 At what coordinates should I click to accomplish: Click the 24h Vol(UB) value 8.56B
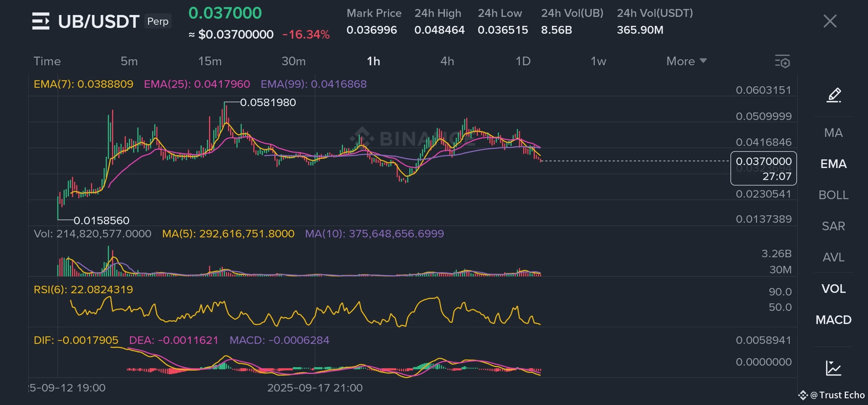tap(557, 30)
